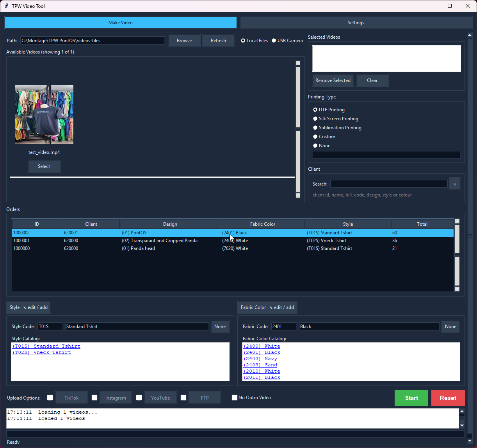
Task: Click the Browse button
Action: [x=184, y=41]
